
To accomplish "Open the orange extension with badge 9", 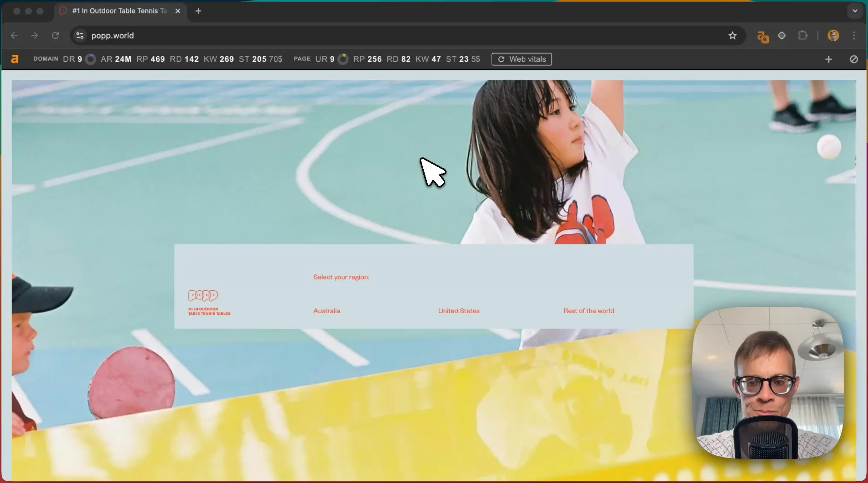I will [762, 36].
